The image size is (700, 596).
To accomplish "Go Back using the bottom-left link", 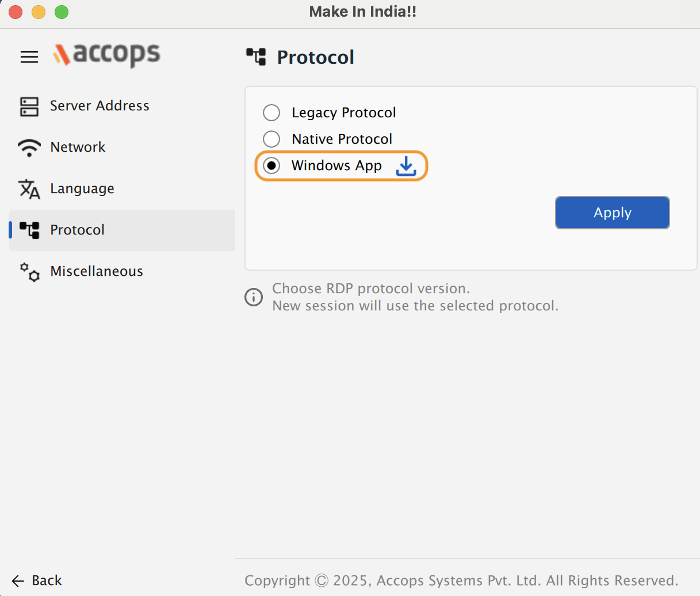I will pos(47,580).
